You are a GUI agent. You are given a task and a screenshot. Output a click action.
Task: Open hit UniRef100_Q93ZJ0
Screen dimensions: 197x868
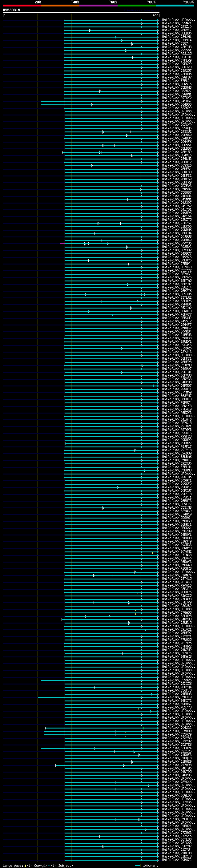point(176,26)
